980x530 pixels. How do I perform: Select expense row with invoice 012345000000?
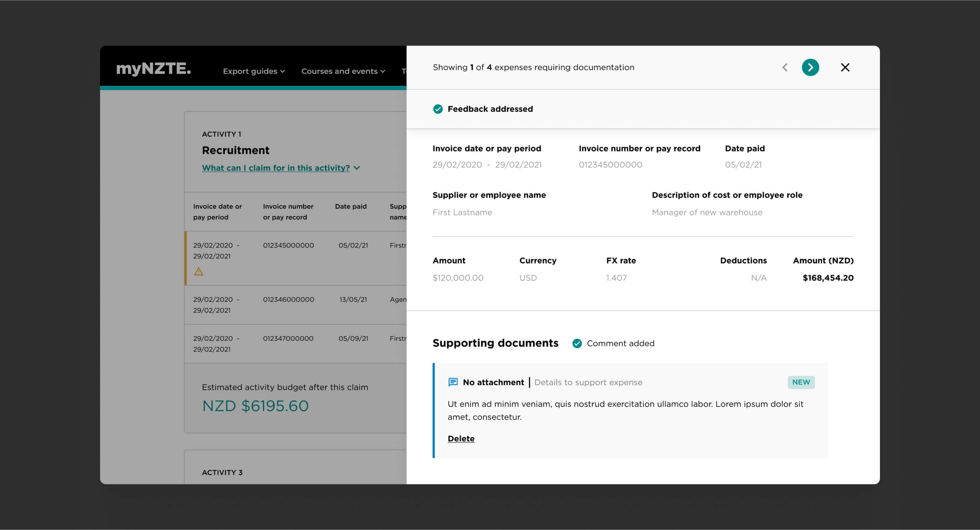pyautogui.click(x=296, y=258)
